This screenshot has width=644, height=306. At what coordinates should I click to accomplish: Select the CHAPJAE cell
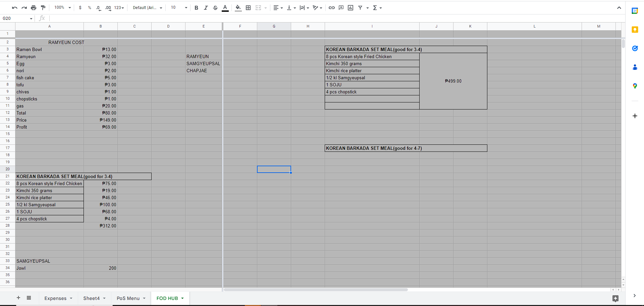[203, 71]
